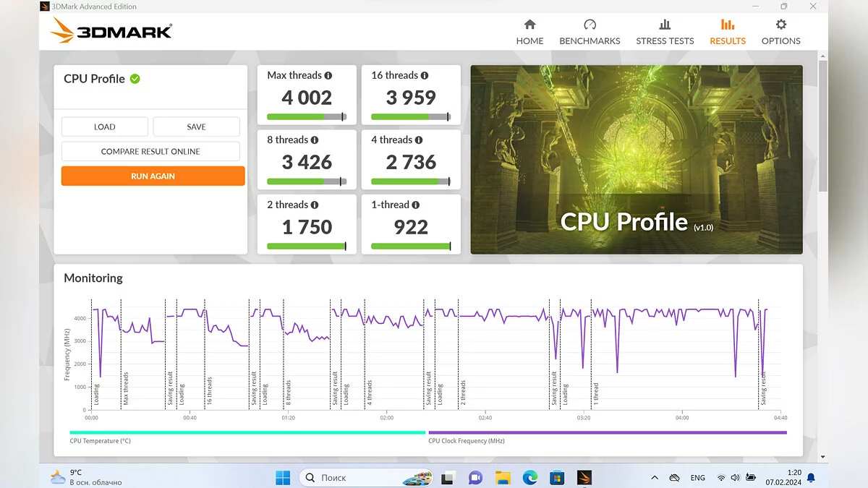Open the Benchmarks gauge icon

590,25
